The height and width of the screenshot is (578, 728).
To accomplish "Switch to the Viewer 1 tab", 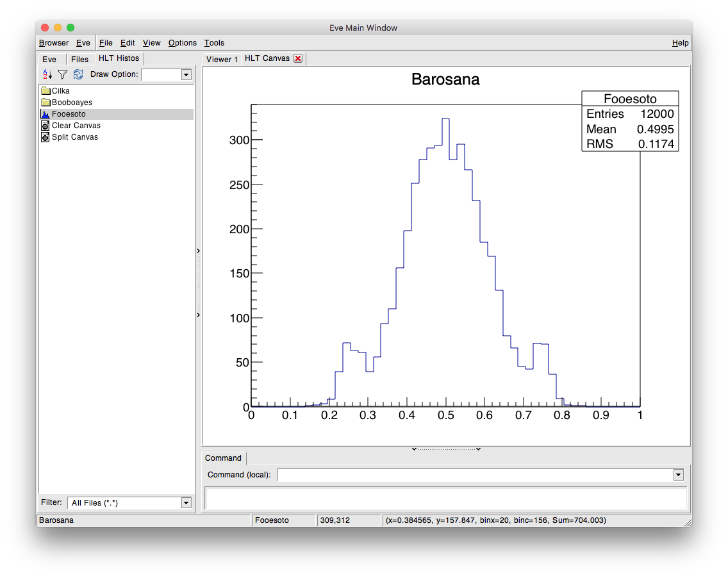I will [222, 59].
